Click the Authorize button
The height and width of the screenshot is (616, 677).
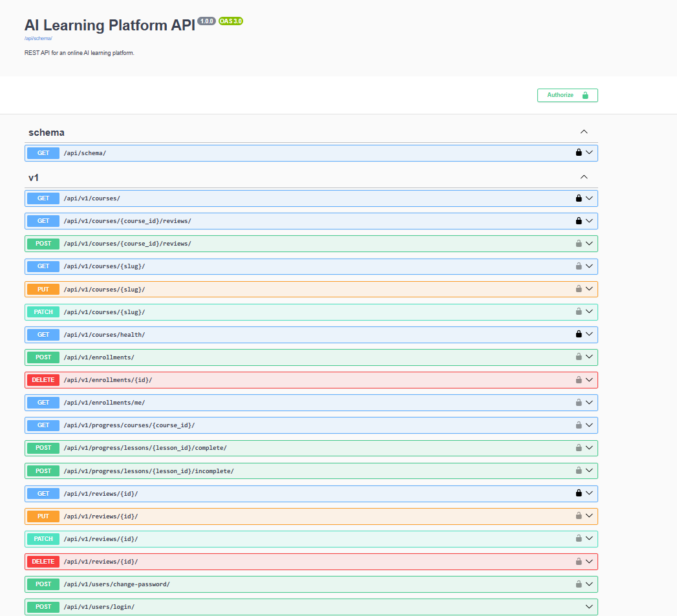pyautogui.click(x=567, y=96)
